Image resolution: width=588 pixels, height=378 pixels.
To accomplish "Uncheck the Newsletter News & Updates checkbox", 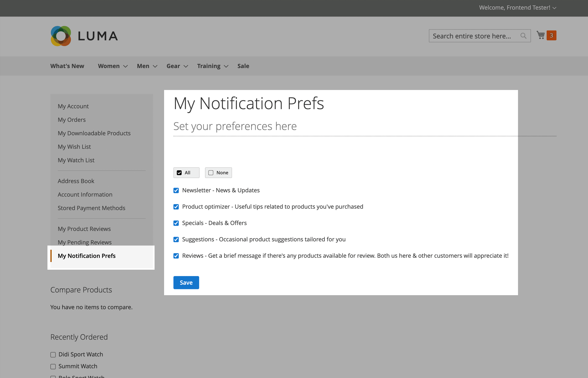I will [176, 190].
